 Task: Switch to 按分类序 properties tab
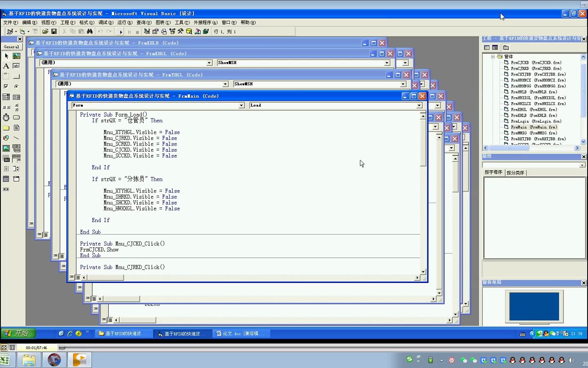pos(515,173)
